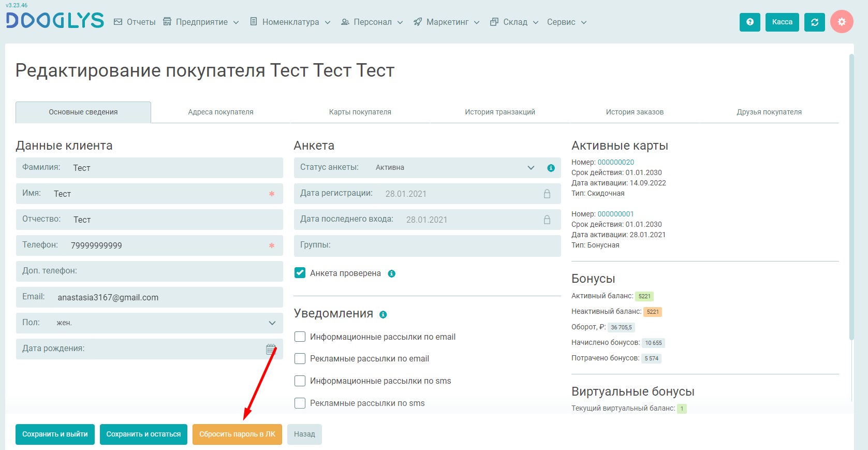Viewport: 868px width, 450px height.
Task: Click the Активный баланс 5221 badge
Action: click(x=644, y=296)
